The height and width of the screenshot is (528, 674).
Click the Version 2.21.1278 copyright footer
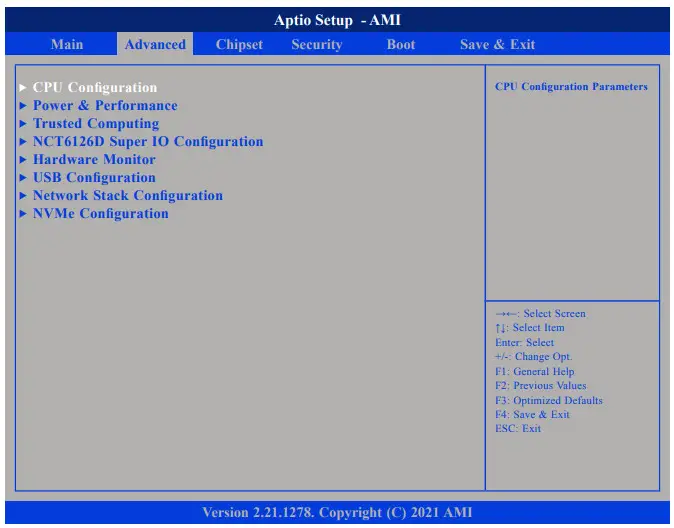coord(337,513)
